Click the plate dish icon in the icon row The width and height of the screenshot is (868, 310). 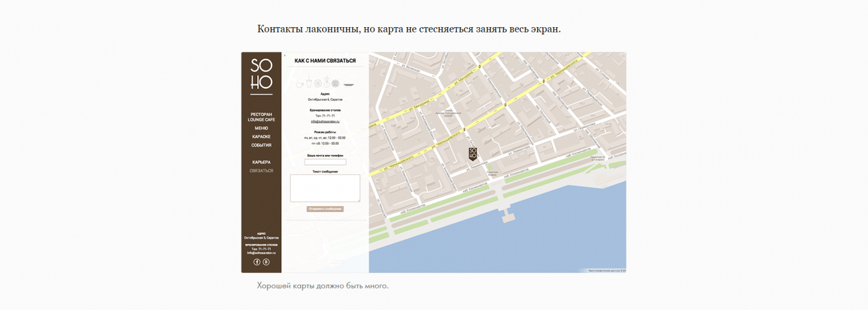(348, 85)
